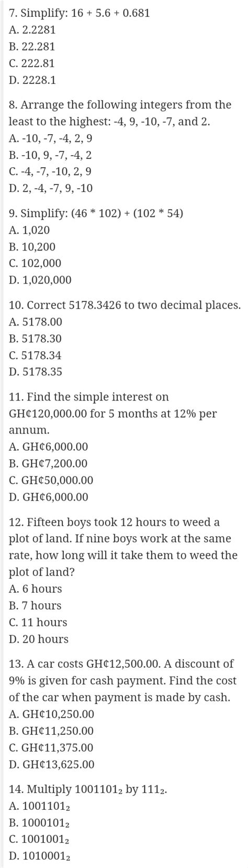Image resolution: width=248 pixels, height=868 pixels.
Task: Select answer B. 22.281 for question 7
Action: pyautogui.click(x=32, y=47)
